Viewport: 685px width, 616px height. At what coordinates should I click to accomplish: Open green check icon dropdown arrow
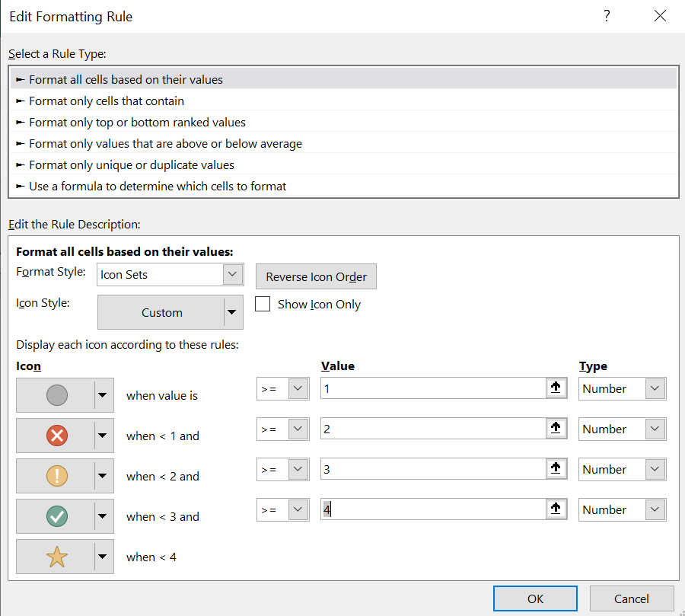coord(103,516)
